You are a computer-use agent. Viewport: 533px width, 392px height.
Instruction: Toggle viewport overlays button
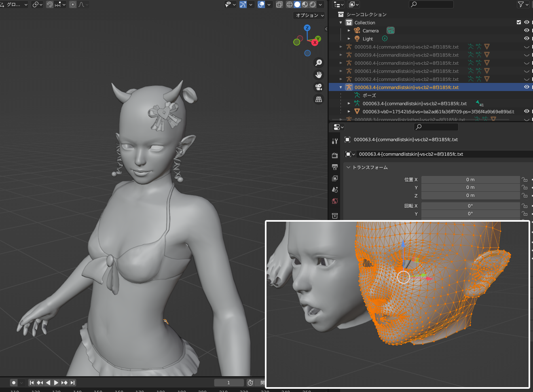[261, 4]
